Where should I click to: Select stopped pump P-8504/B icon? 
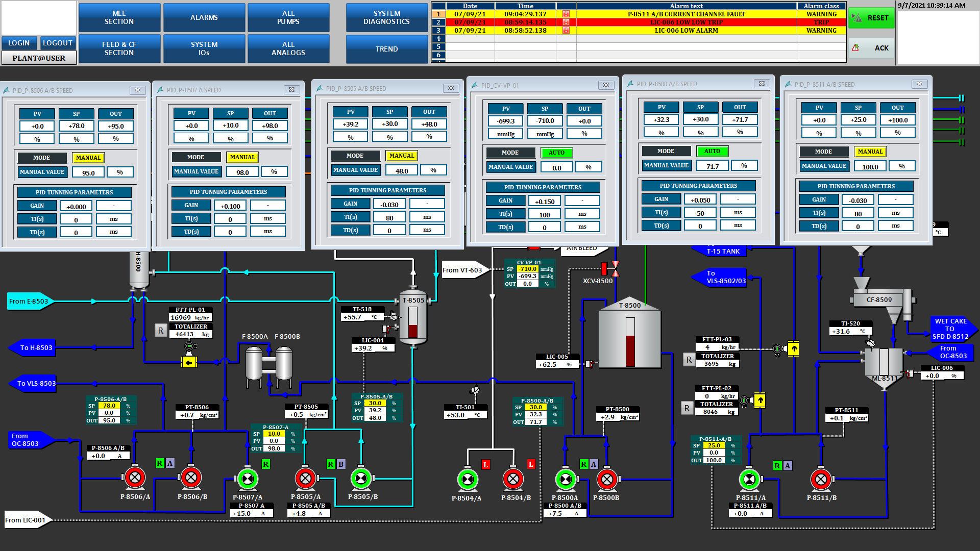pos(513,479)
